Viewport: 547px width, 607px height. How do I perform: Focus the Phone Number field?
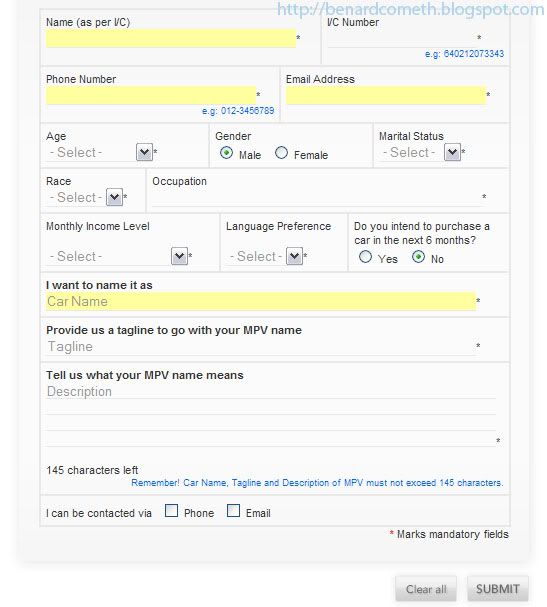tap(151, 95)
